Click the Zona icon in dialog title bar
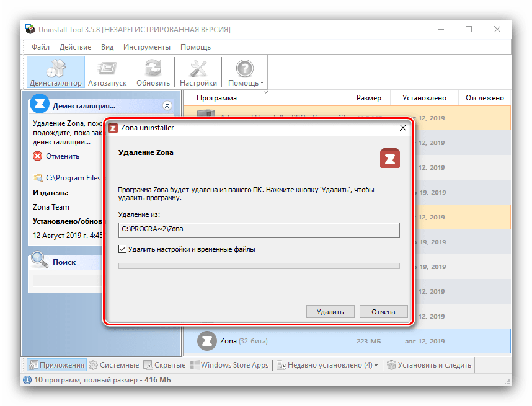Screen dimensions: 532x406 coord(113,128)
